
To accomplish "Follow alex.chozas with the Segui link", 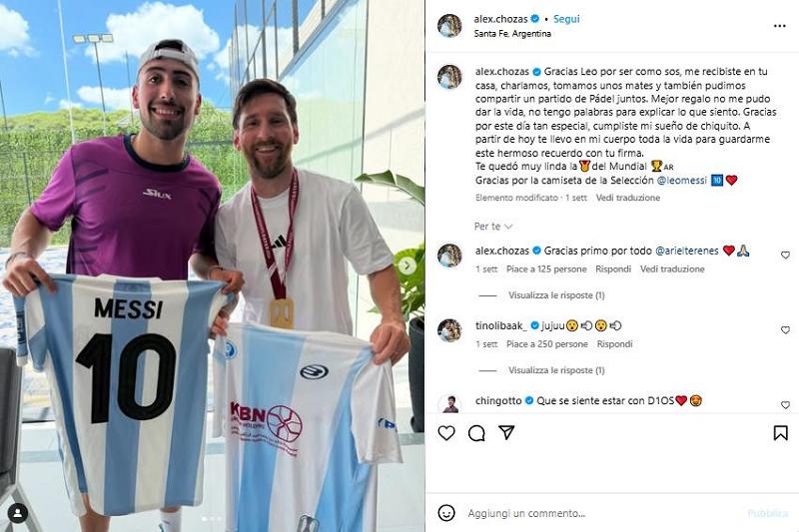I will click(566, 19).
